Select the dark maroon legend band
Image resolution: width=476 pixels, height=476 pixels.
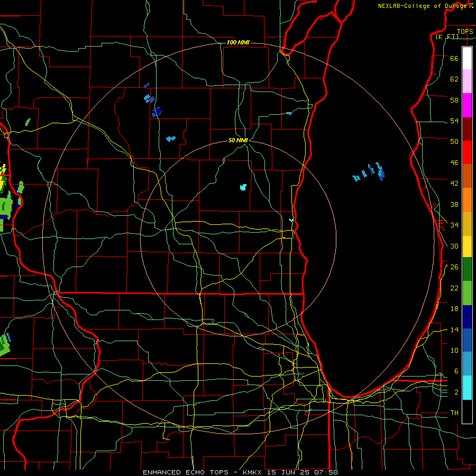point(467,129)
